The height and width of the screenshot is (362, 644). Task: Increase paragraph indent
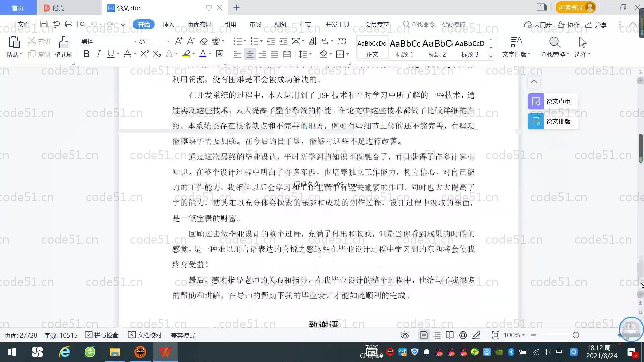click(284, 41)
